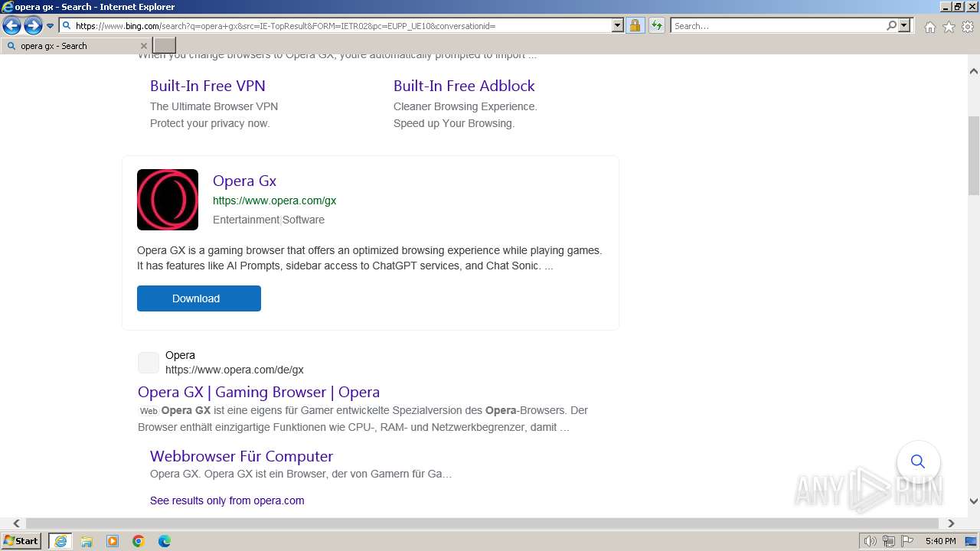The height and width of the screenshot is (551, 980).
Task: Click the 'Cleaner Browsing Experience.' text
Action: coord(465,106)
